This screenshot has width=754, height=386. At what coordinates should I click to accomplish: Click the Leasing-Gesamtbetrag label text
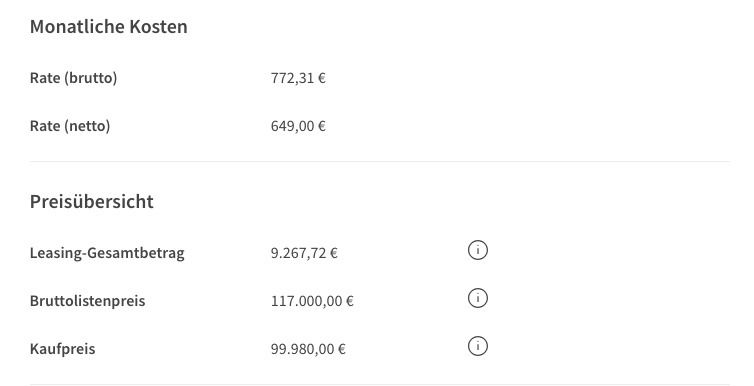(107, 253)
